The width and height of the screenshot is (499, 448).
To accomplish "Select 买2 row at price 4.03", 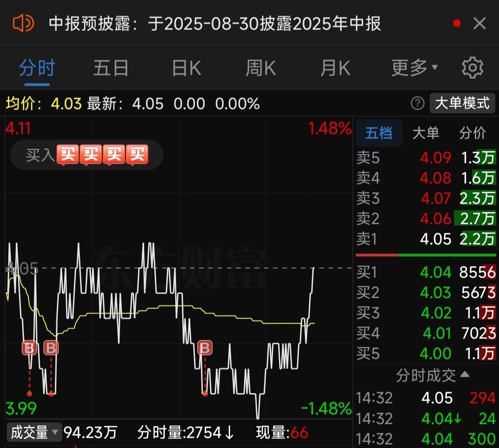I will click(x=426, y=293).
